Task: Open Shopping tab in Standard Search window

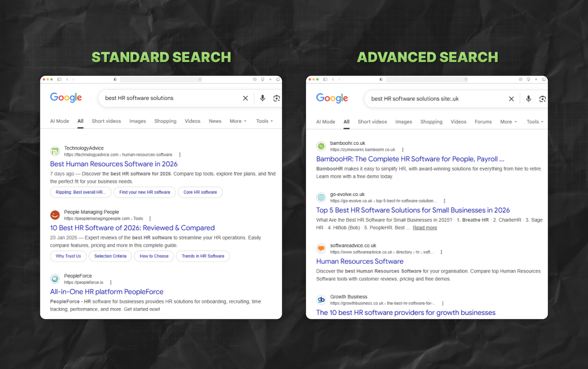Action: [165, 121]
